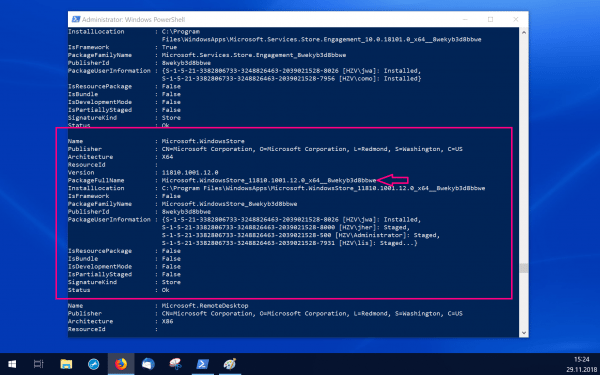This screenshot has height=375, width=600.
Task: Click the 'Architecture' label beside X64
Action: pos(90,157)
